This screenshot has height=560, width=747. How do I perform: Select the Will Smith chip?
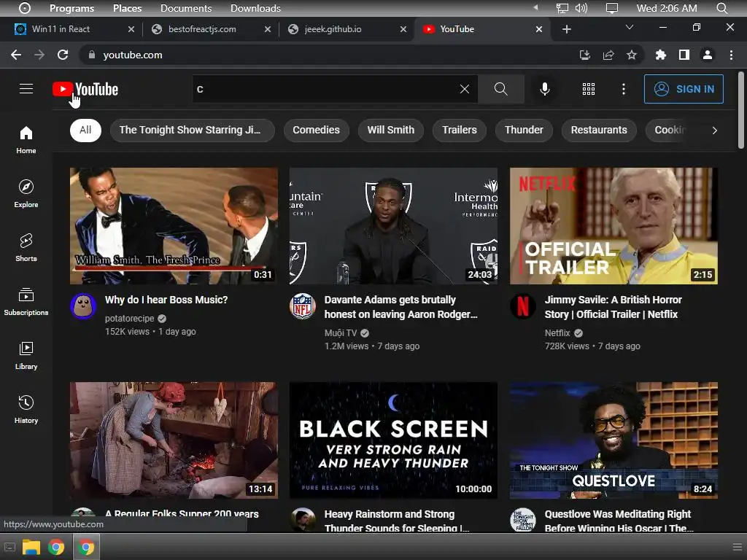[x=391, y=130]
